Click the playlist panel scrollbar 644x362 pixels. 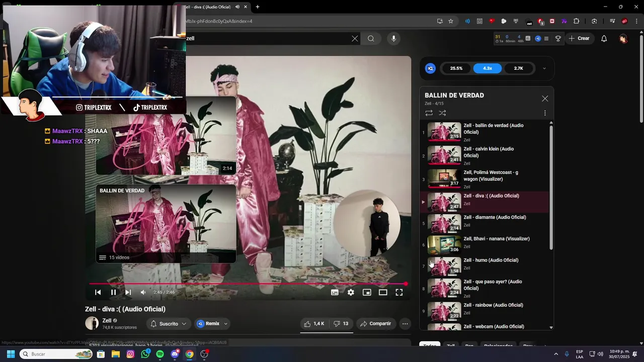pos(551,187)
